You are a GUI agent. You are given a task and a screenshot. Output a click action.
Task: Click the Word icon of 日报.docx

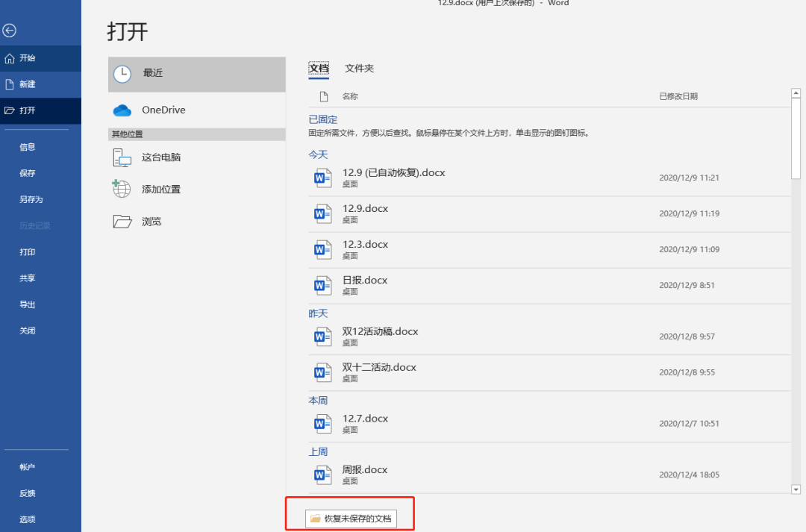[x=323, y=286]
